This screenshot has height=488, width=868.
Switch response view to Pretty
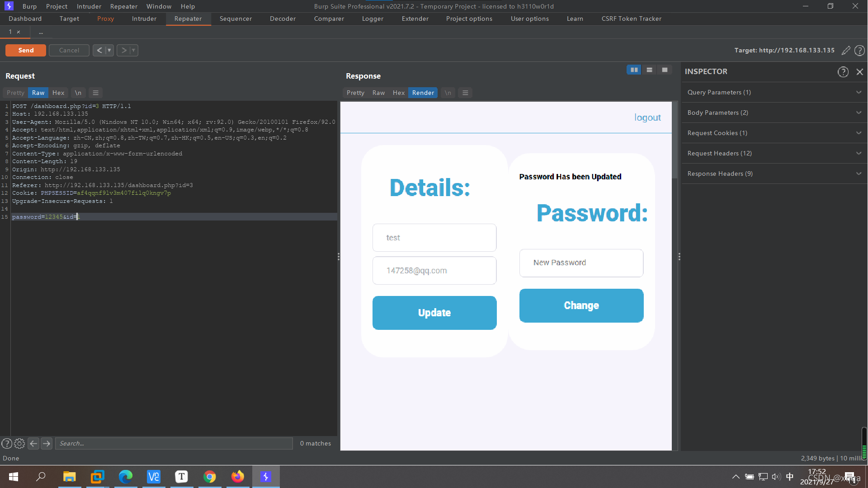point(355,93)
